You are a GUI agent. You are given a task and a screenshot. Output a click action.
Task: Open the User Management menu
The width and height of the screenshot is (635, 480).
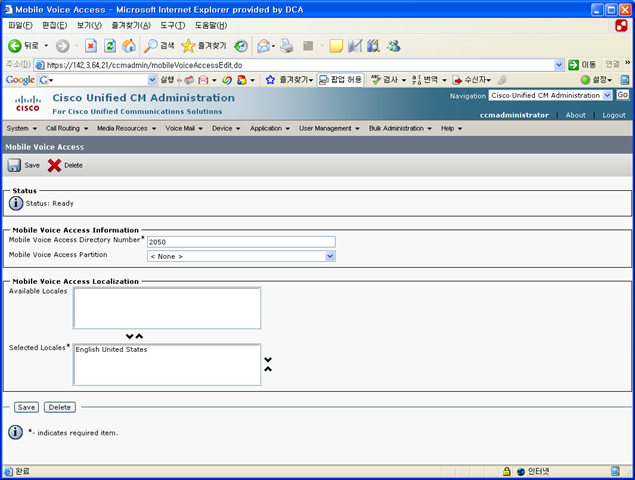329,128
